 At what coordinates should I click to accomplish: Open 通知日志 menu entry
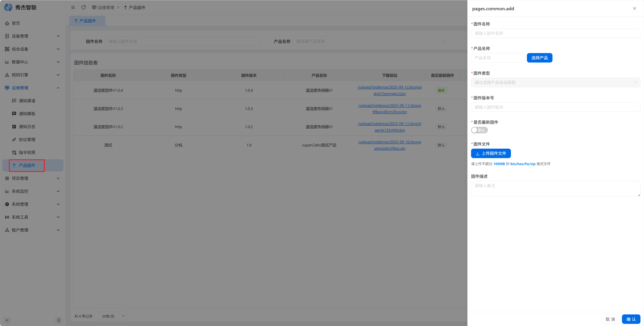(27, 127)
